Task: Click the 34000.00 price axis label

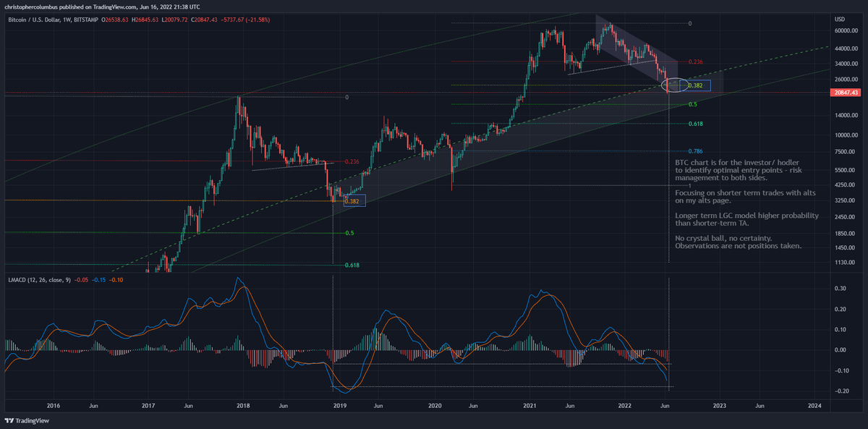Action: click(x=845, y=63)
